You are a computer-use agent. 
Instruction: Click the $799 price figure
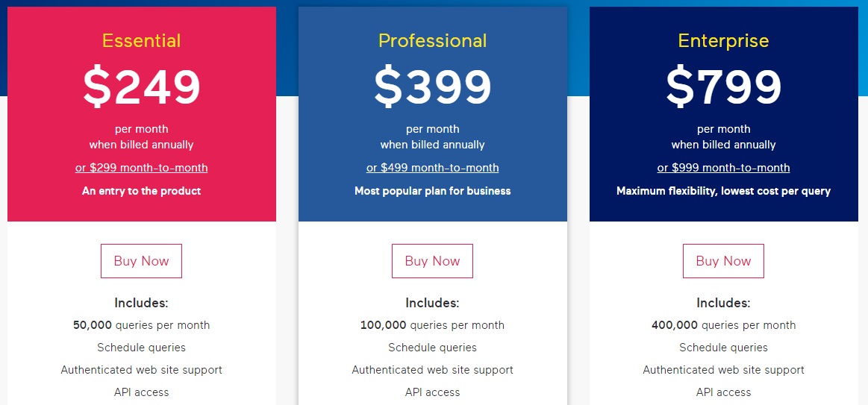[723, 87]
